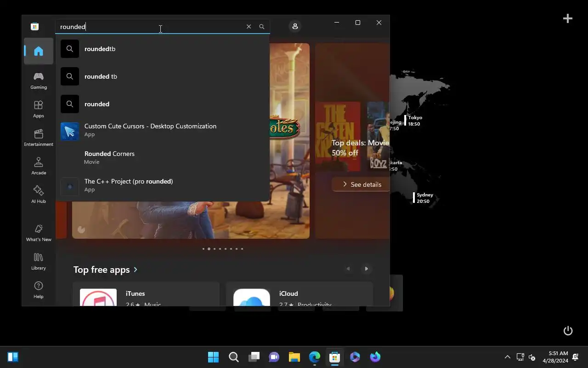
Task: Open the Arcade section
Action: [39, 166]
